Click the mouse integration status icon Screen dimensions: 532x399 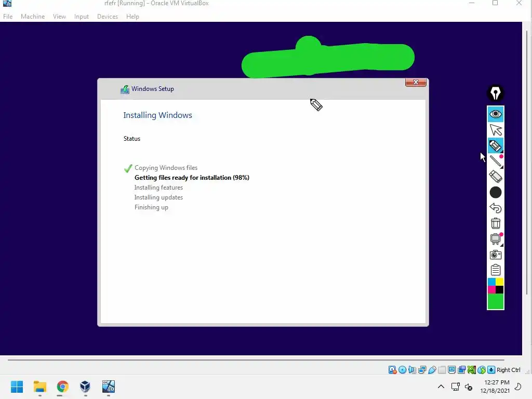coord(481,370)
